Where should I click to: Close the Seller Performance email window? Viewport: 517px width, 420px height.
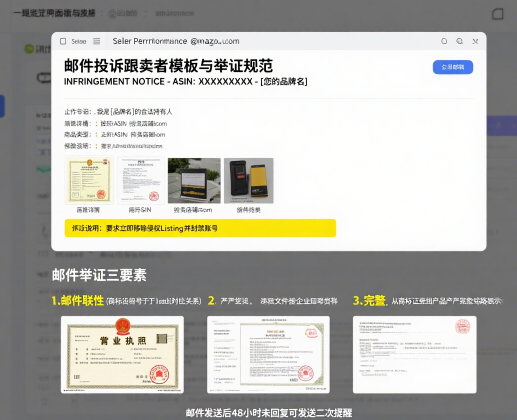[475, 41]
